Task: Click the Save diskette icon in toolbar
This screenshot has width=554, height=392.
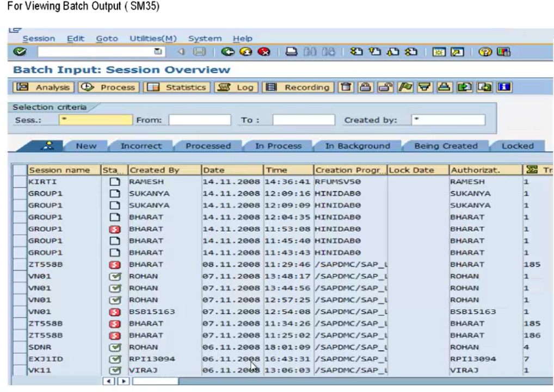Action: pyautogui.click(x=199, y=52)
